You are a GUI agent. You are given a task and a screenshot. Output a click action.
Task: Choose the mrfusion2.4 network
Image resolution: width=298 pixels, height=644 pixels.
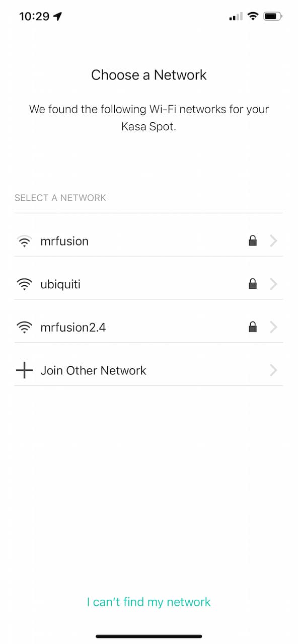(x=149, y=328)
